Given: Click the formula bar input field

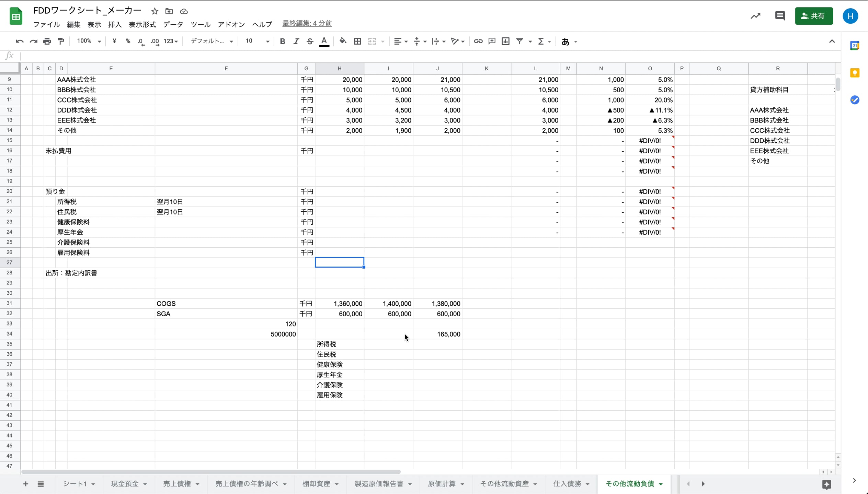Looking at the screenshot, I should (412, 56).
